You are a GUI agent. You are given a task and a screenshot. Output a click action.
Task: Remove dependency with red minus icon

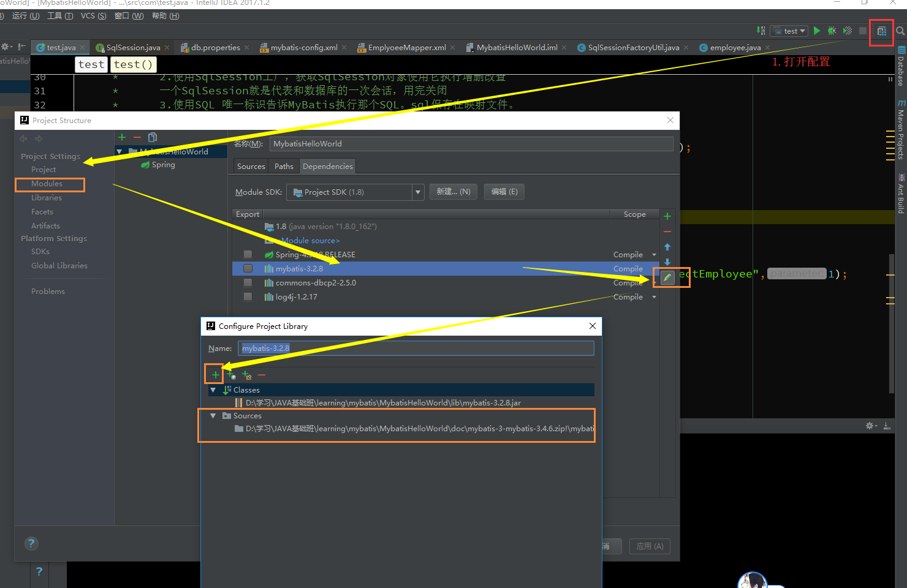[x=667, y=232]
